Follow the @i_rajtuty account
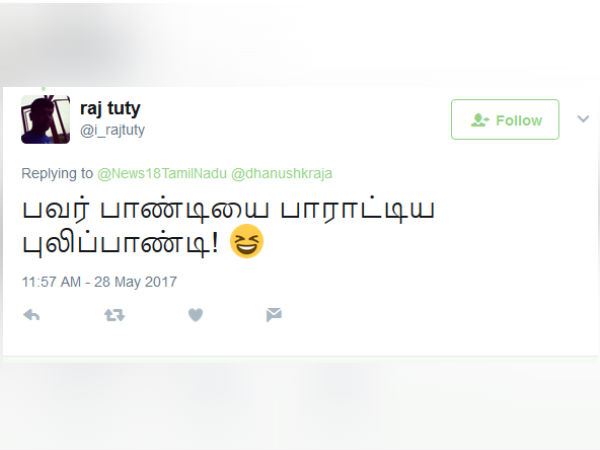The image size is (600, 450). (x=505, y=119)
